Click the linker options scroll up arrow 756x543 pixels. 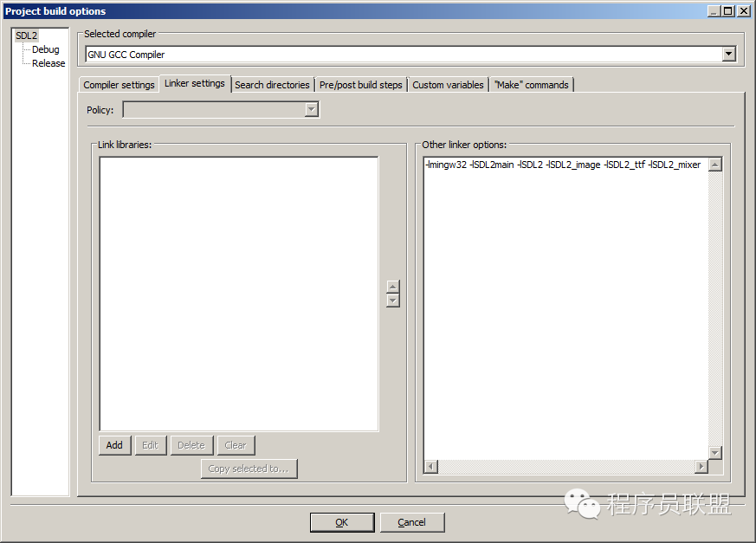pyautogui.click(x=715, y=165)
